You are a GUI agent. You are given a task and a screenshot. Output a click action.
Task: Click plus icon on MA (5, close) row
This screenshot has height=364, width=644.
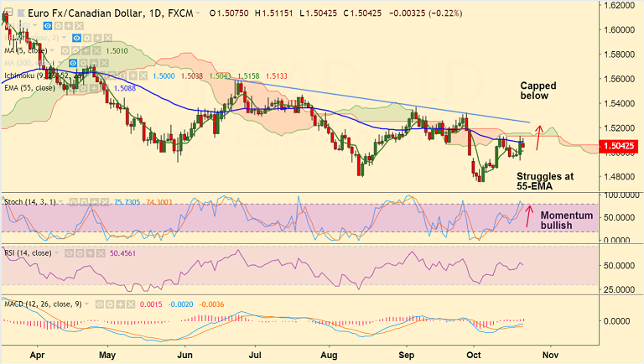point(86,50)
